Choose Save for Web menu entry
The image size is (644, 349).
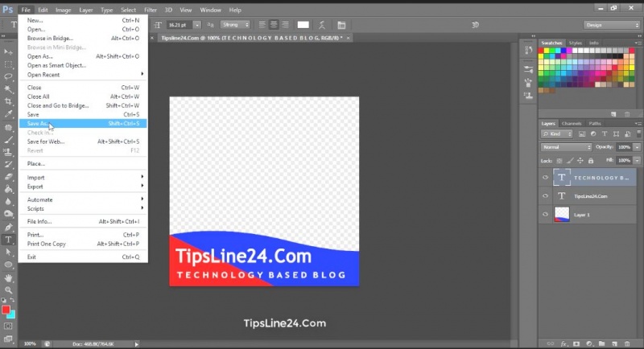83,142
